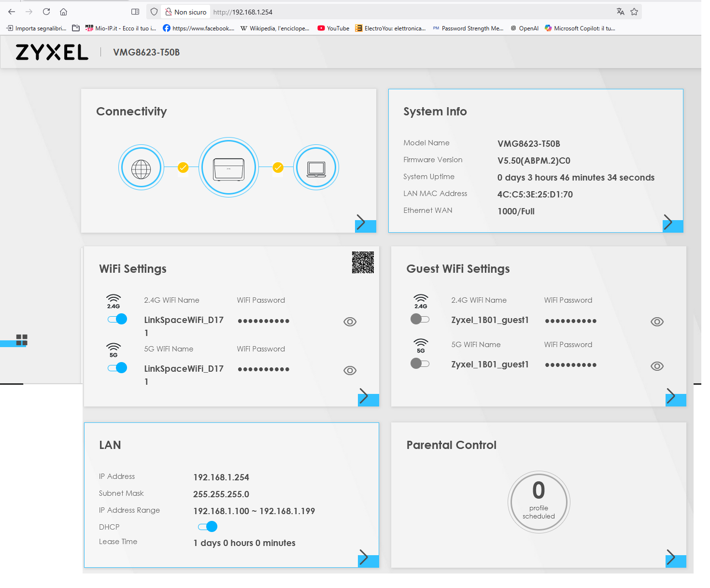Click the globe internet icon in Connectivity
This screenshot has height=588, width=710.
point(141,168)
